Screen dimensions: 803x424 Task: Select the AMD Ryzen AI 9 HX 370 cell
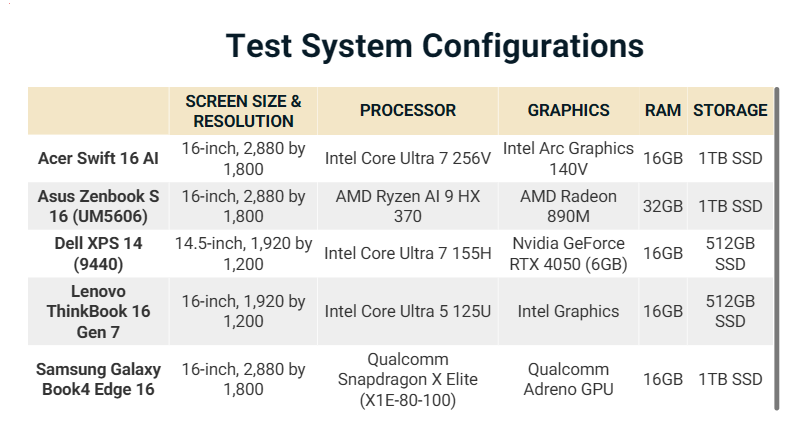pos(408,206)
